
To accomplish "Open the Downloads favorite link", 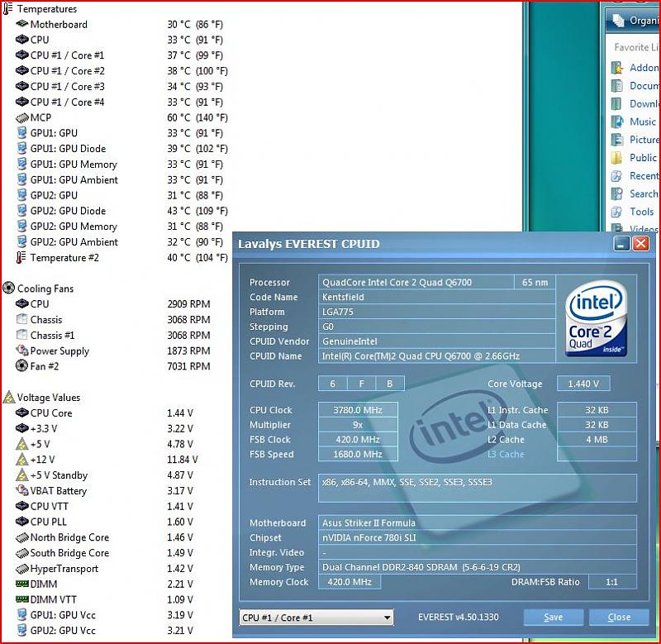I will [x=636, y=103].
